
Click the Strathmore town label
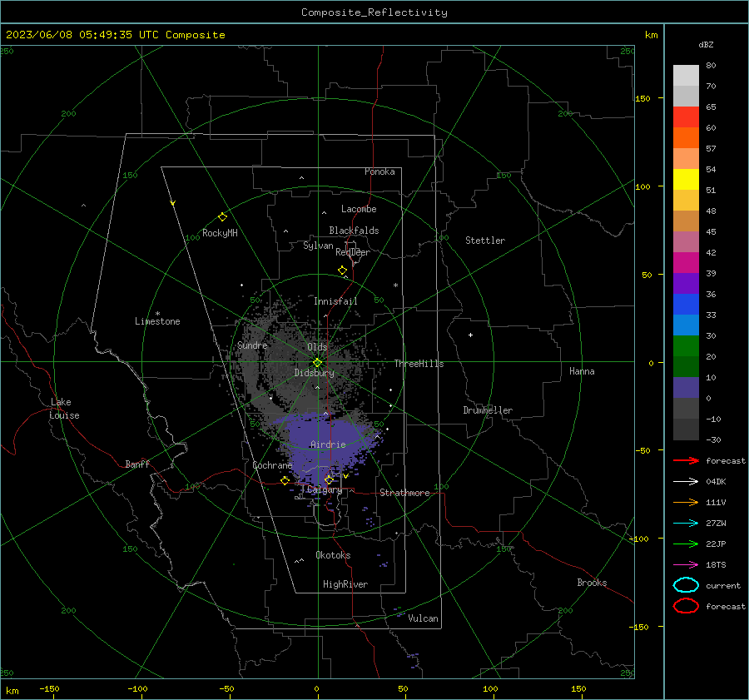point(404,493)
